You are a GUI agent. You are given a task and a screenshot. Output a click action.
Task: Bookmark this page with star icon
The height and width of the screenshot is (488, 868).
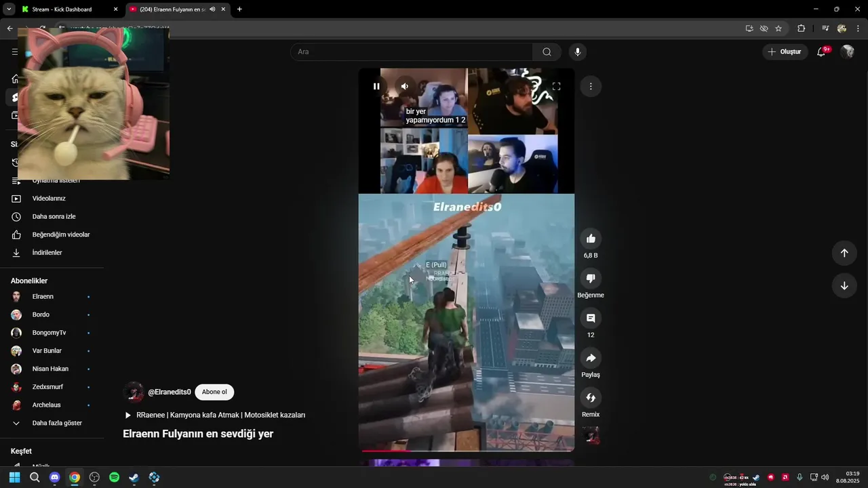pos(778,28)
